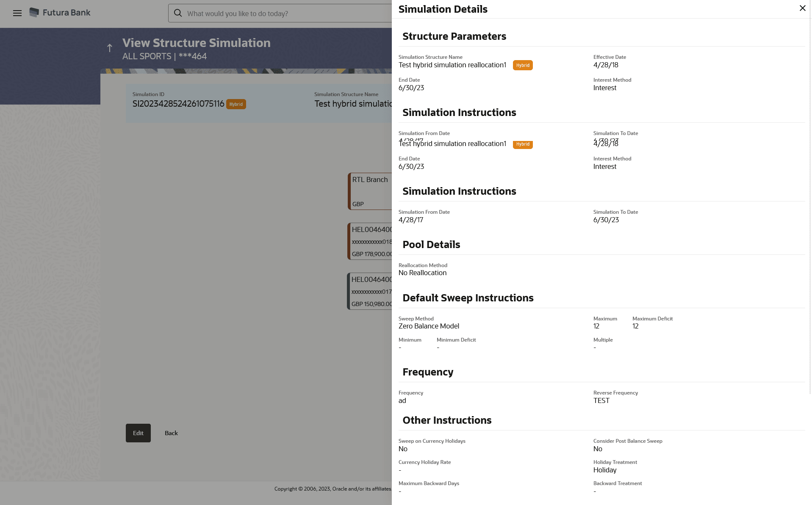Click the Structure Parameters section heading

click(454, 36)
